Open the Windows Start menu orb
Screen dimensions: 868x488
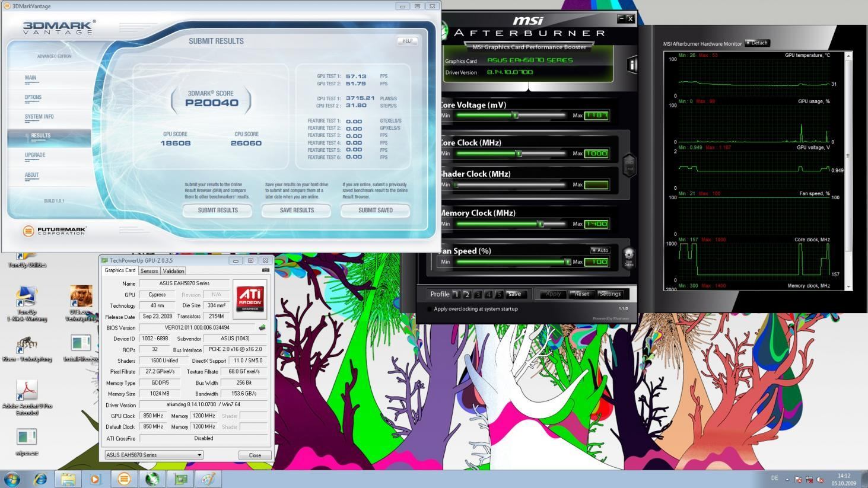tap(12, 479)
